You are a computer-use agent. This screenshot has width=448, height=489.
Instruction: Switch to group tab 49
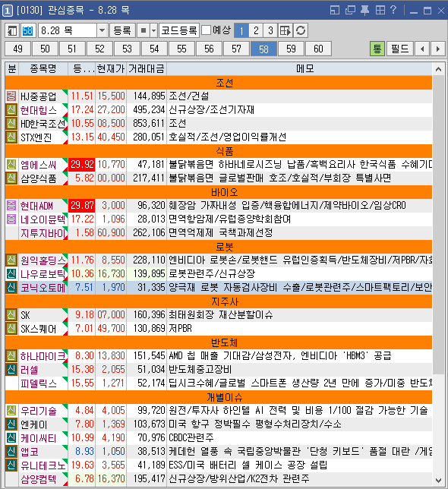click(x=17, y=49)
